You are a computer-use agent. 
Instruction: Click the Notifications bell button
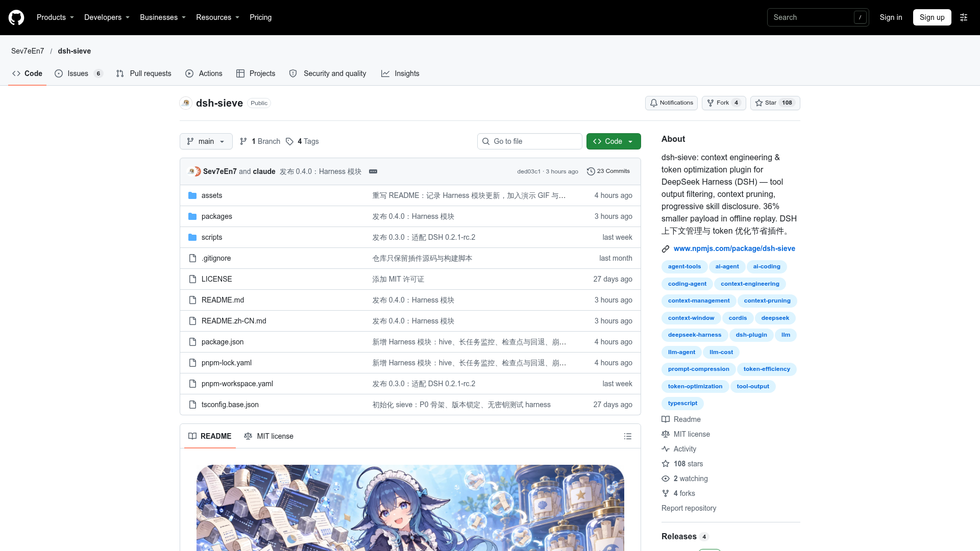pyautogui.click(x=671, y=103)
